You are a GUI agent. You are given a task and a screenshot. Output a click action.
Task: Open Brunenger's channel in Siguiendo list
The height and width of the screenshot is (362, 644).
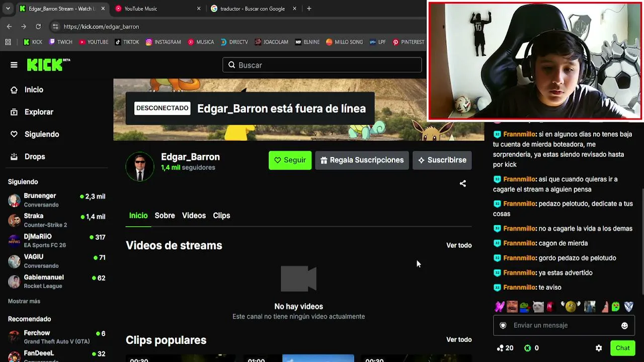coord(56,200)
